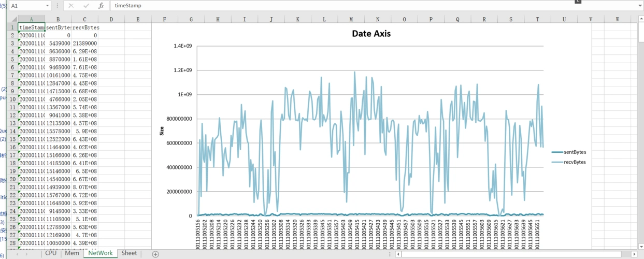Select column B header
Image resolution: width=644 pixels, height=259 pixels.
58,19
